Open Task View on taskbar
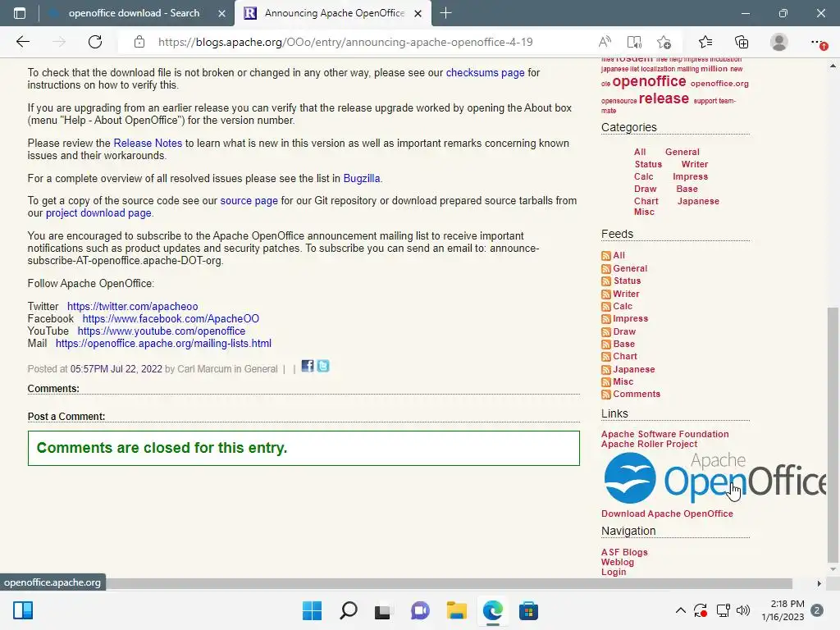Viewport: 840px width, 630px height. (x=383, y=611)
